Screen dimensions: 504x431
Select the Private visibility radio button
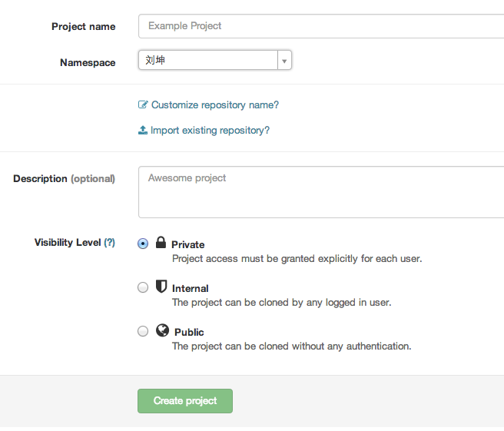[143, 244]
